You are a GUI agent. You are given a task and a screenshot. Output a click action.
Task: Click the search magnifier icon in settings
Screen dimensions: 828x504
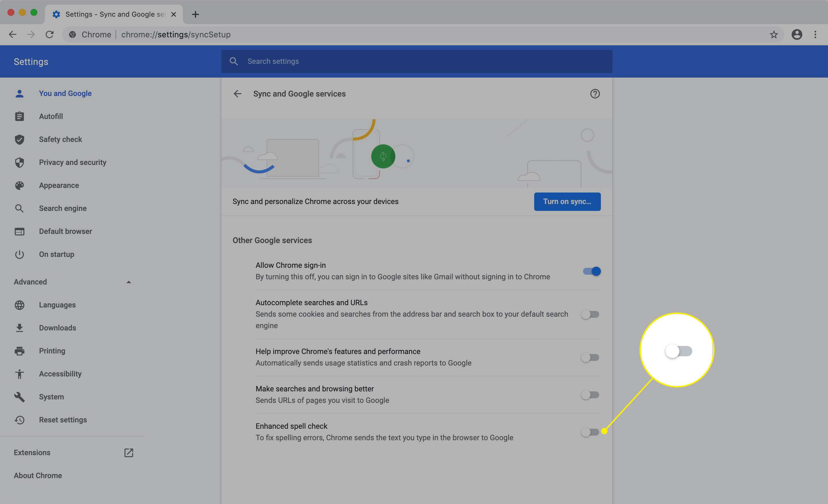coord(233,61)
